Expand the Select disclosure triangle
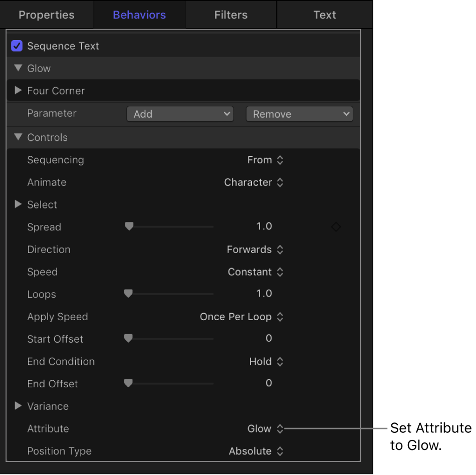The width and height of the screenshot is (476, 475). 18,204
